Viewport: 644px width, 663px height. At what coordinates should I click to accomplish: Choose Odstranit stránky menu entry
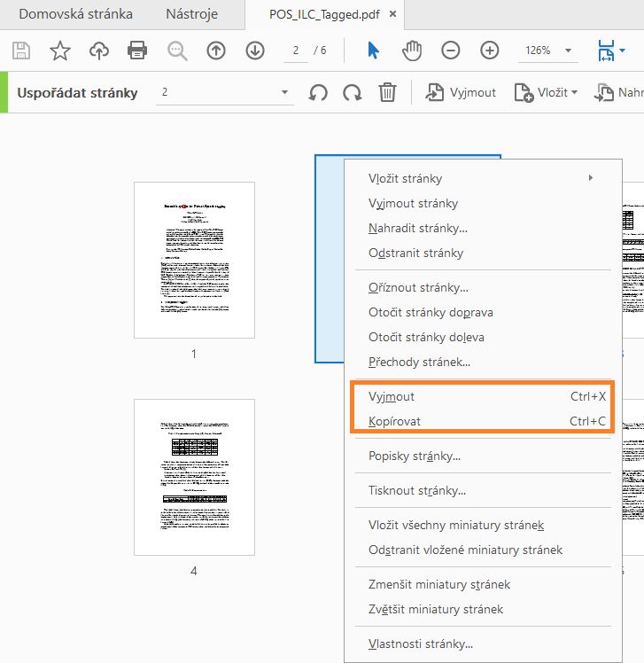tap(483, 253)
